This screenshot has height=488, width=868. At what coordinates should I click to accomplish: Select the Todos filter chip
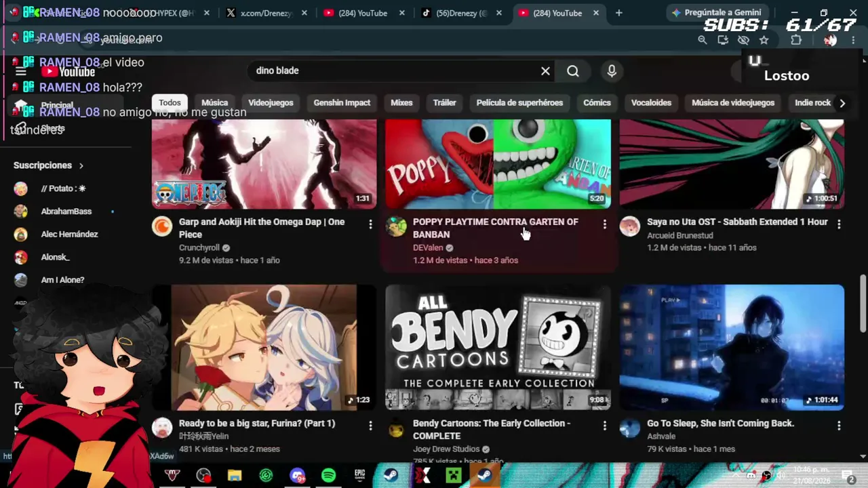tap(170, 103)
